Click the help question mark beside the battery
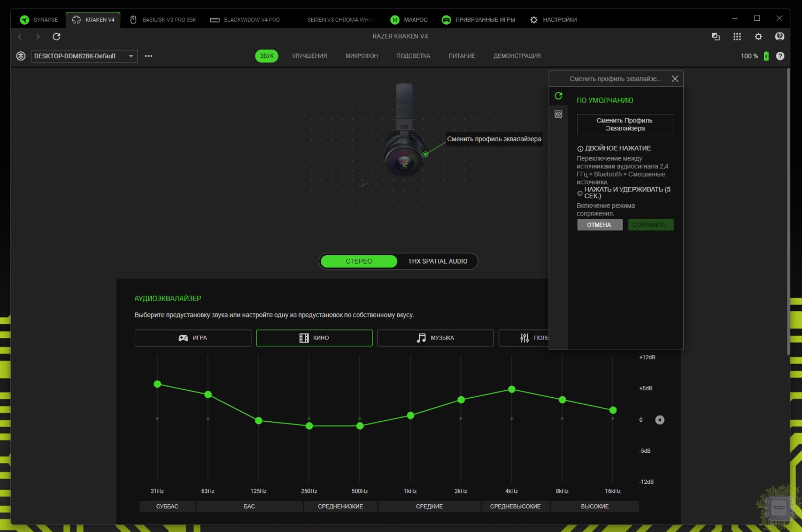This screenshot has height=532, width=802. [780, 56]
